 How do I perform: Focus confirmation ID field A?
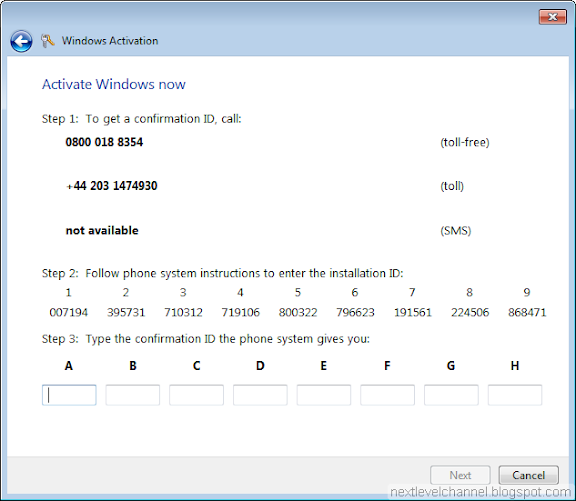[x=69, y=395]
